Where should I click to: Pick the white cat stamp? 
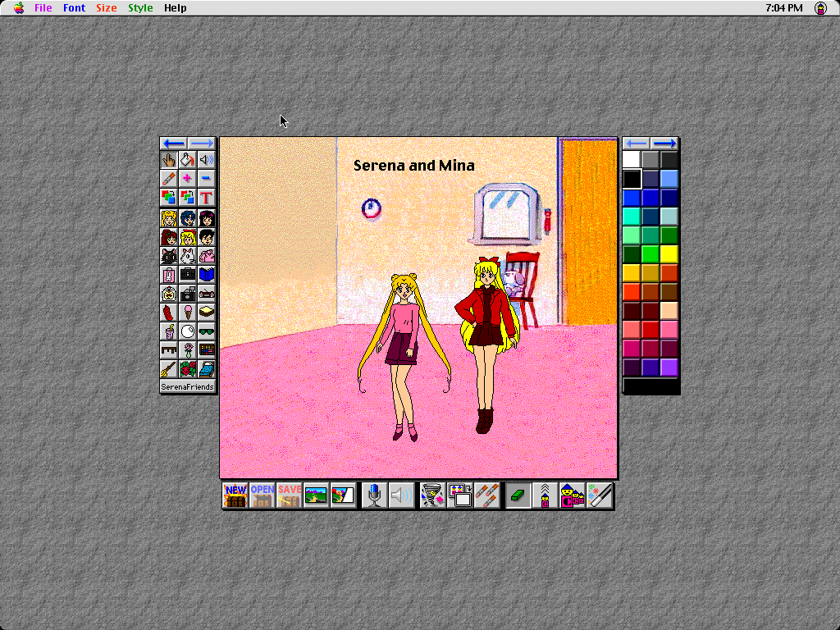(188, 256)
